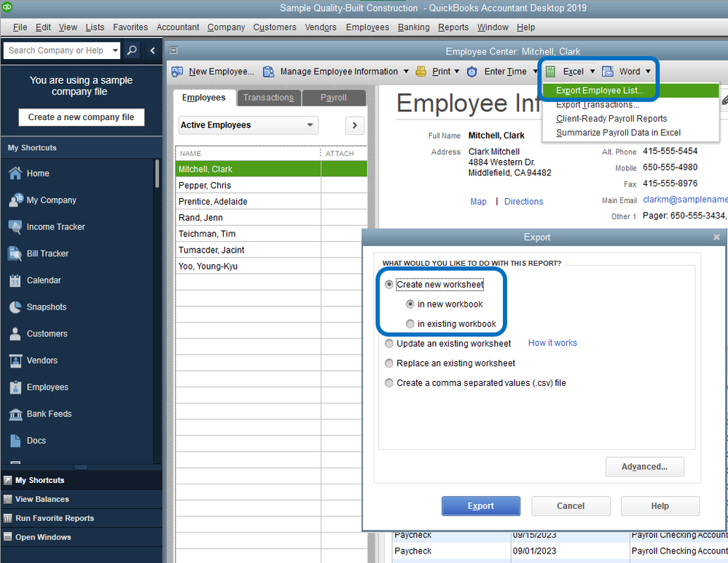Open the Directions link
Image resolution: width=728 pixels, height=563 pixels.
(x=524, y=202)
